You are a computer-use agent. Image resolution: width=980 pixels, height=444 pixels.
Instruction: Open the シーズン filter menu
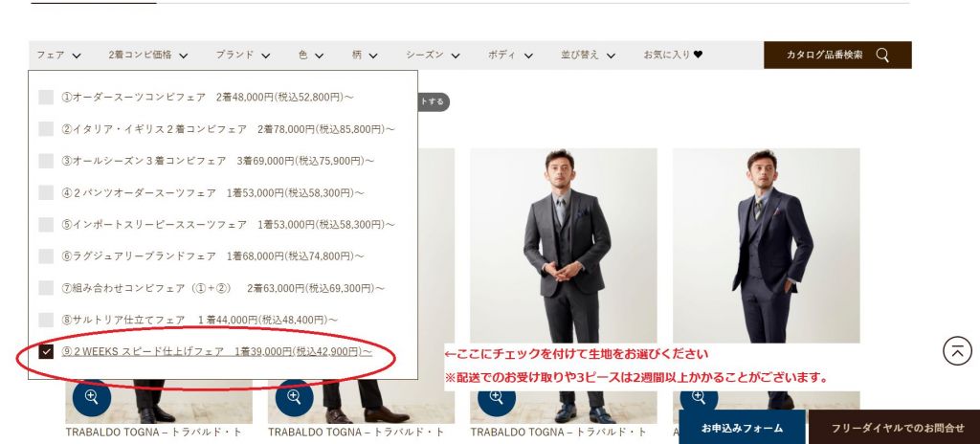[430, 55]
